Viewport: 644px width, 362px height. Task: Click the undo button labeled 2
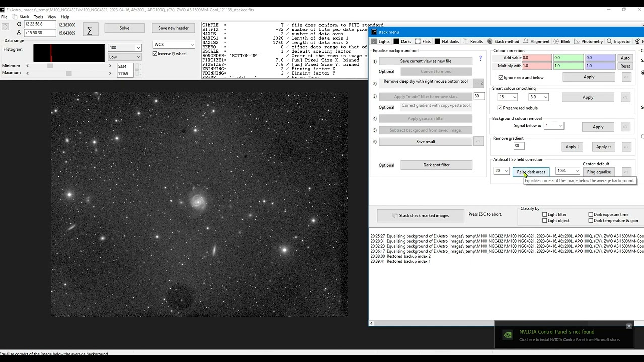(478, 83)
